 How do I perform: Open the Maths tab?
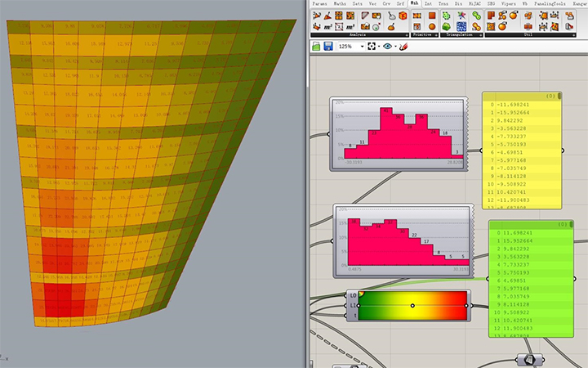[340, 4]
